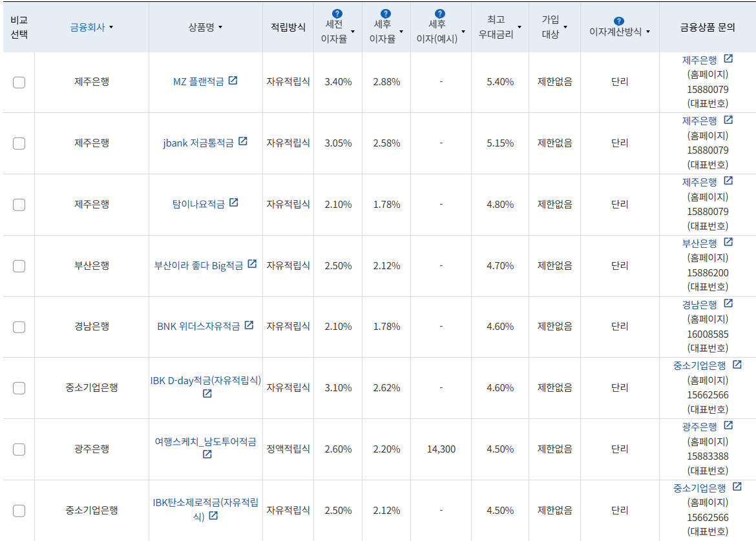Check the compare checkbox for MZ 플랜적금

[19, 83]
